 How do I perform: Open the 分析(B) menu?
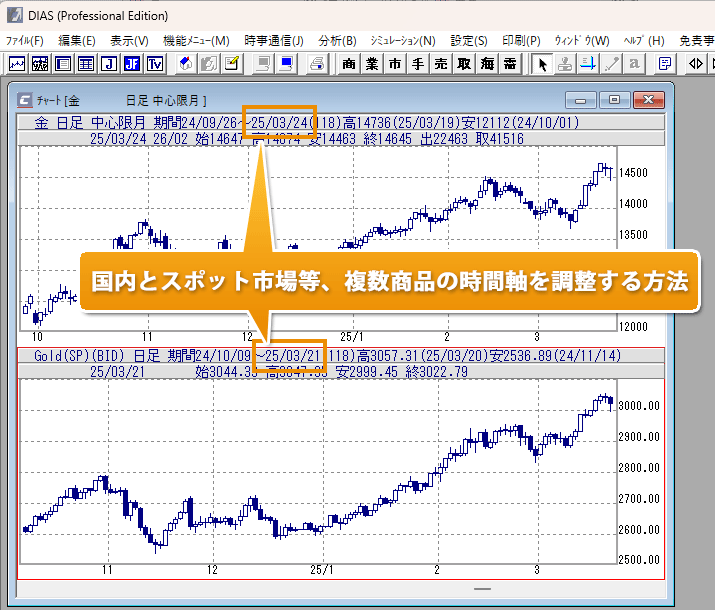click(337, 41)
